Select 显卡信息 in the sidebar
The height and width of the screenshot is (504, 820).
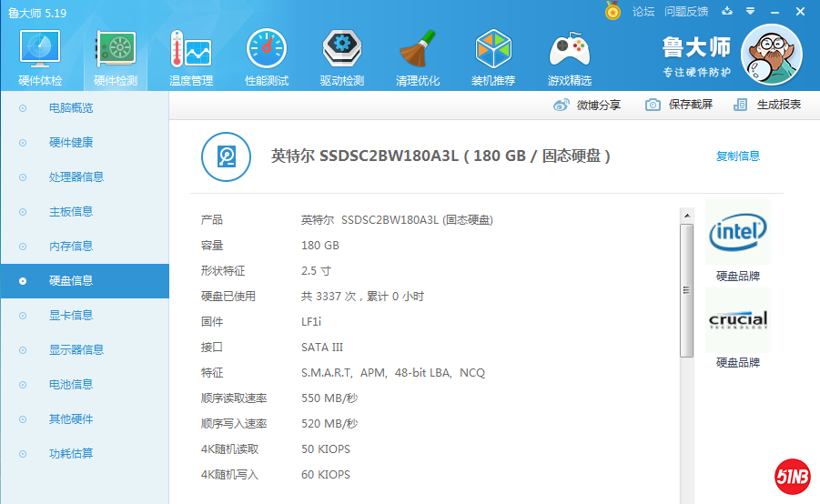(x=71, y=316)
